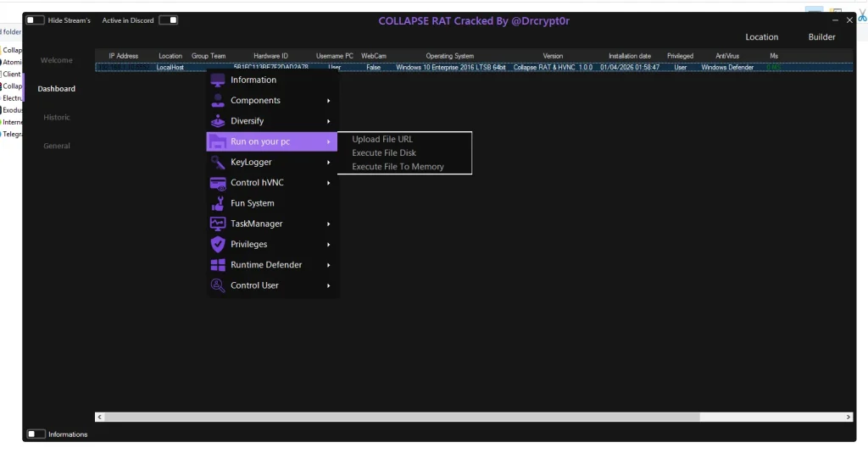Toggle the Informations switch at bottom

(x=36, y=434)
